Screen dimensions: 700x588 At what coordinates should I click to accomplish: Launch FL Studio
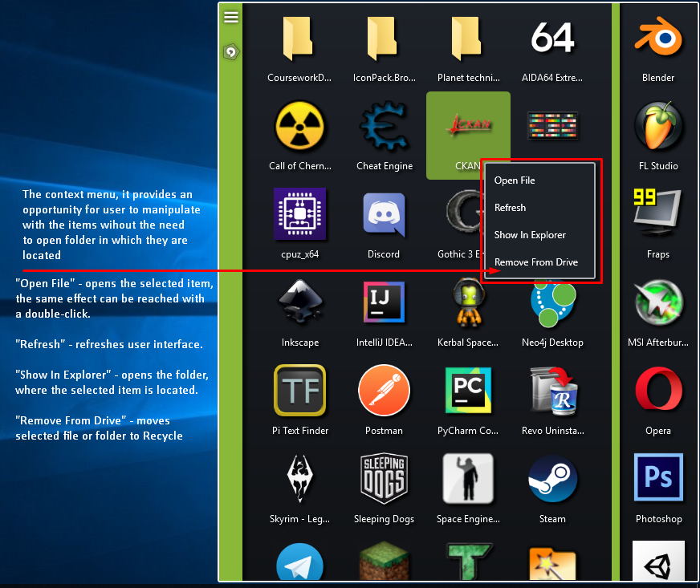tap(658, 126)
